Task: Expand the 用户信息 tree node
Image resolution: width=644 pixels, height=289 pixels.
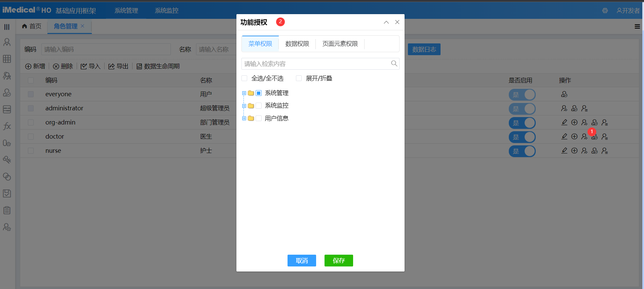Action: (244, 118)
